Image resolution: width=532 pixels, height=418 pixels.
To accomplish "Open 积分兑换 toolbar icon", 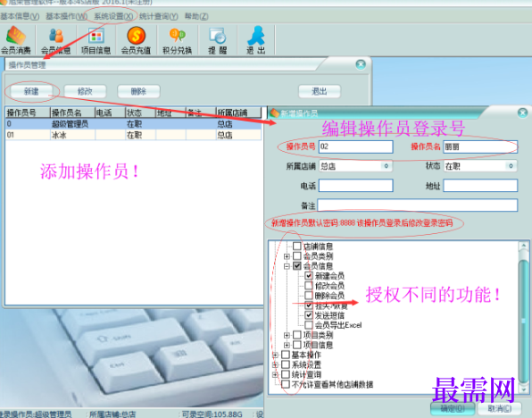I will tap(177, 40).
